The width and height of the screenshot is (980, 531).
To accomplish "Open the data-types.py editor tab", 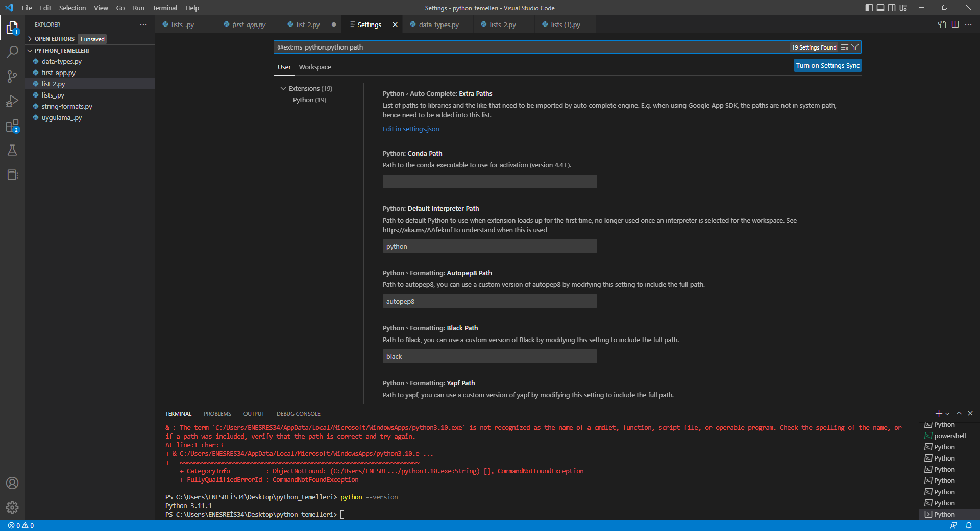I will (x=438, y=25).
